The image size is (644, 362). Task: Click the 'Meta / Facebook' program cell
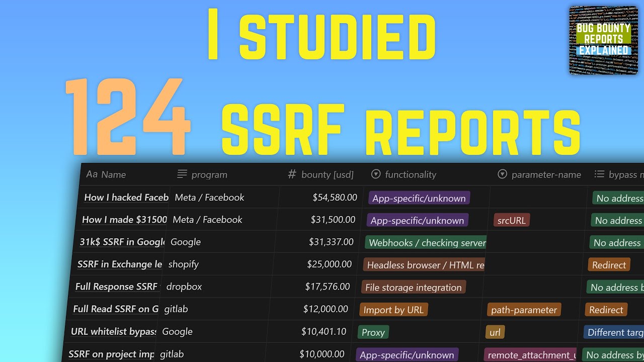pos(209,198)
